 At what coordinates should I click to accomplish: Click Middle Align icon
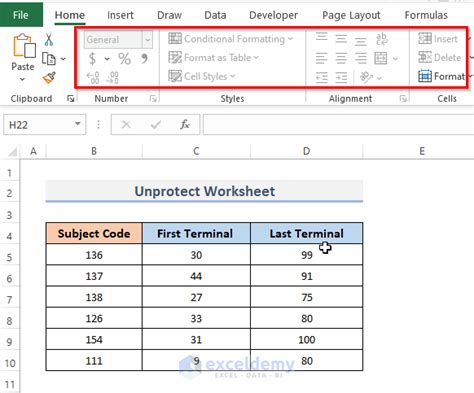(341, 39)
